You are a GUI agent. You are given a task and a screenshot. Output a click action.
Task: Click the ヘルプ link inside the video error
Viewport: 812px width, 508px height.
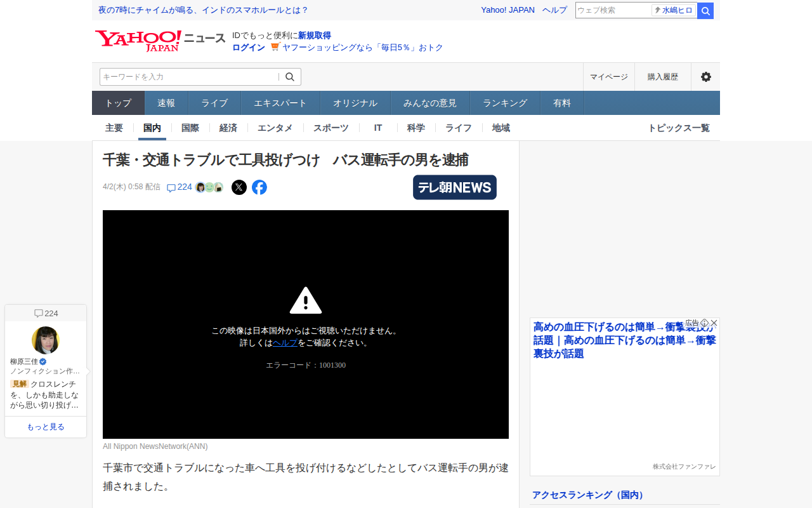285,343
